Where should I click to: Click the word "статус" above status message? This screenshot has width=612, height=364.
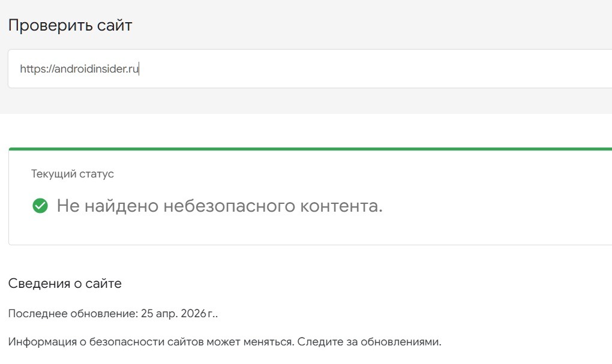(97, 174)
